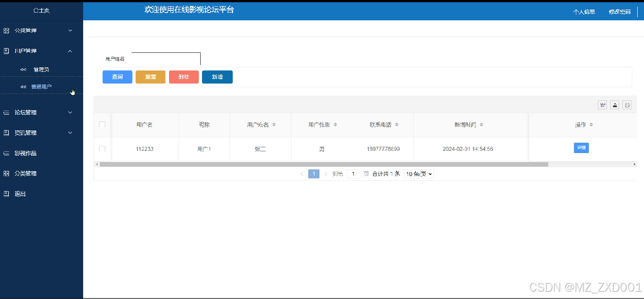
Task: Click the 分类管理 menu grid icon
Action: point(6,173)
